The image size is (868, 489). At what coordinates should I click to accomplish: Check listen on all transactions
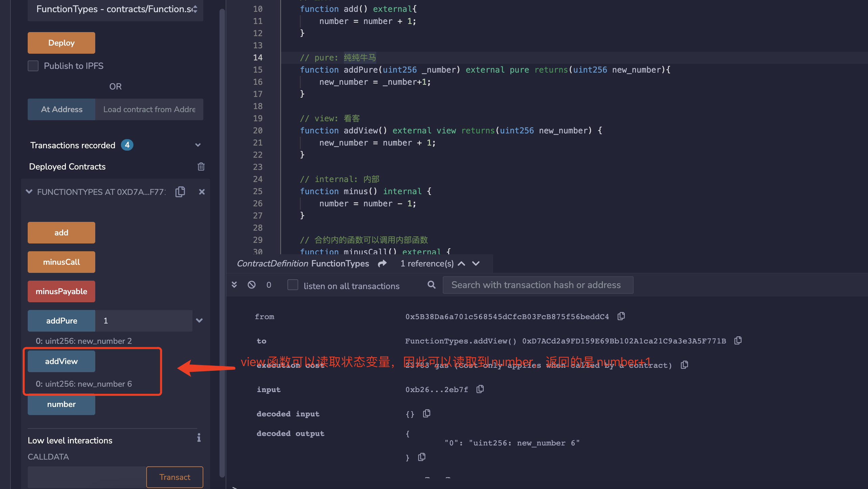point(293,285)
